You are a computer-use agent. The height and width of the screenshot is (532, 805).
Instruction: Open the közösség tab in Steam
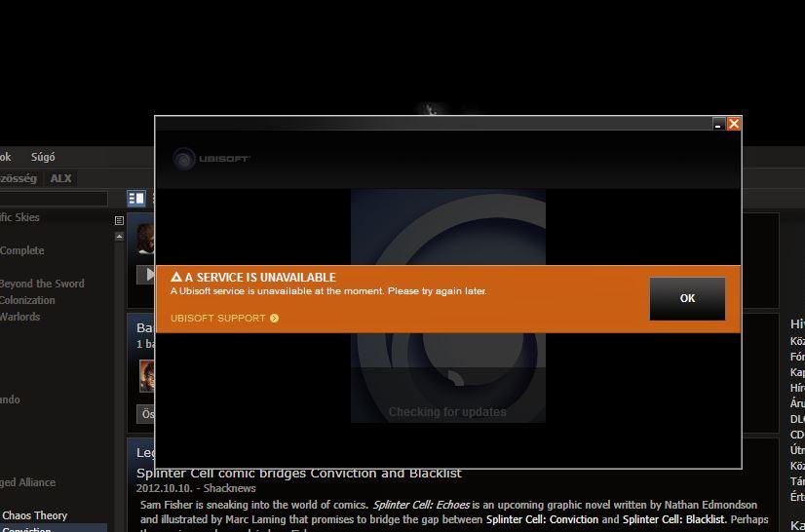point(19,178)
